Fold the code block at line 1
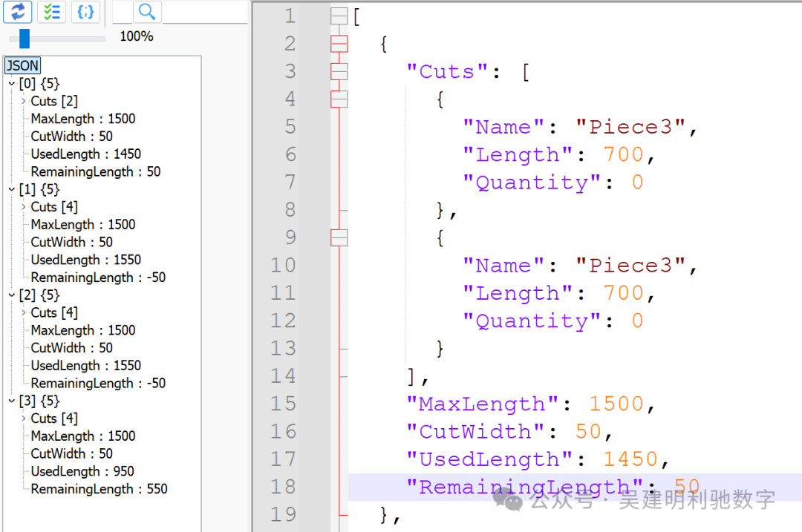 coord(339,16)
